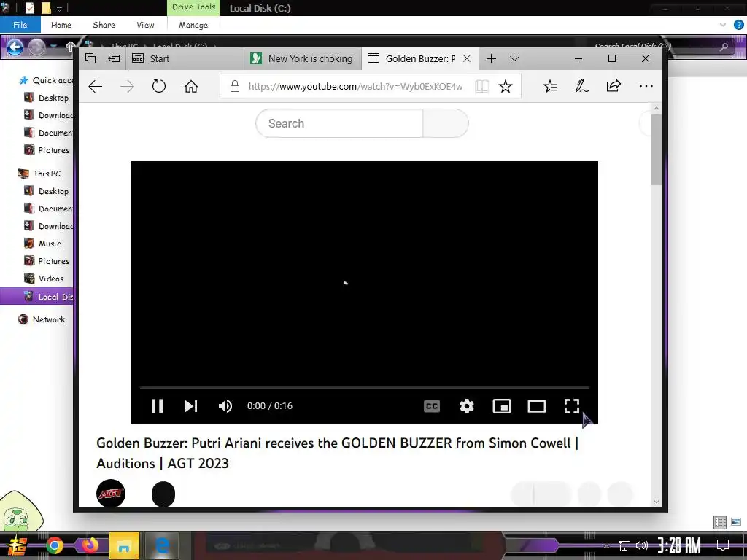The height and width of the screenshot is (560, 747).
Task: Open volume control in system tray
Action: (642, 545)
